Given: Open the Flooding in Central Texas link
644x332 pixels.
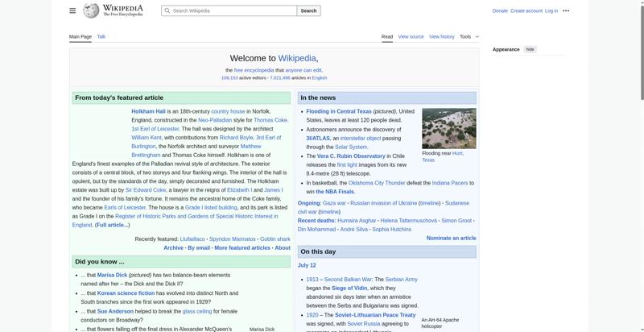Looking at the screenshot, I should [x=339, y=111].
